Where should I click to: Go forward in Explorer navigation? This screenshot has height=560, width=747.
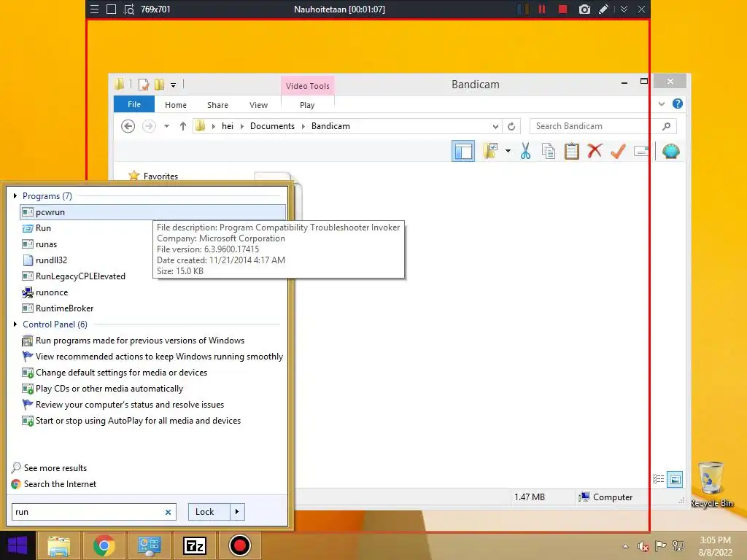(x=149, y=126)
